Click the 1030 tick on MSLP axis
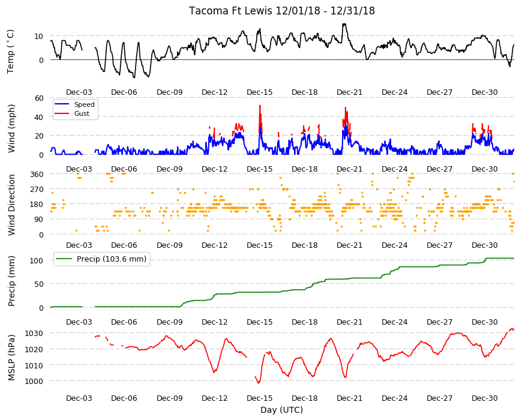Viewport: 522px width, 420px height. click(34, 333)
